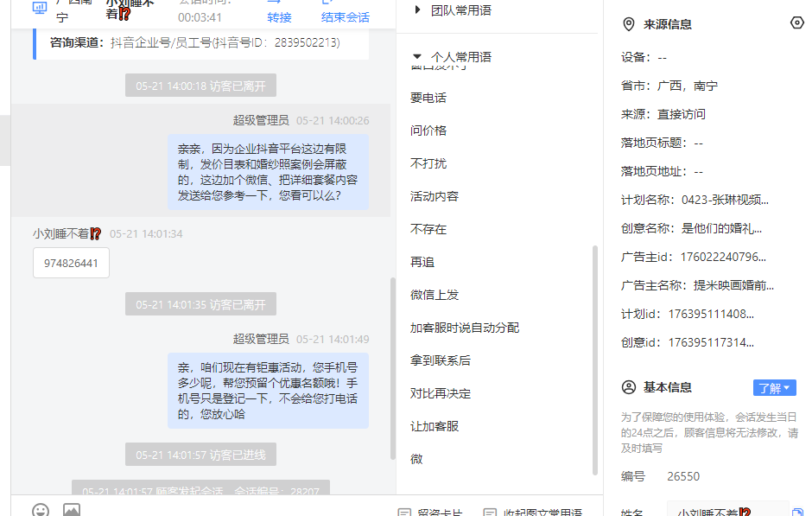Click the 计划名称 0423-张琳视频 row
The image size is (812, 516).
coord(695,200)
